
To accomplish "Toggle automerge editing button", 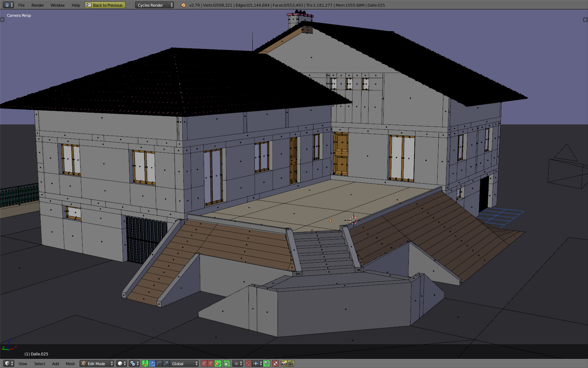I will click(x=275, y=363).
